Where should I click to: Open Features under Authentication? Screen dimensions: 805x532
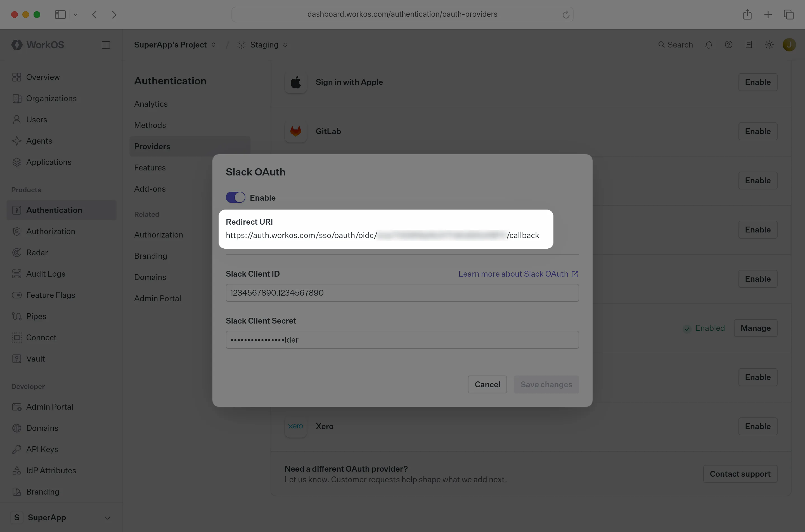tap(150, 168)
